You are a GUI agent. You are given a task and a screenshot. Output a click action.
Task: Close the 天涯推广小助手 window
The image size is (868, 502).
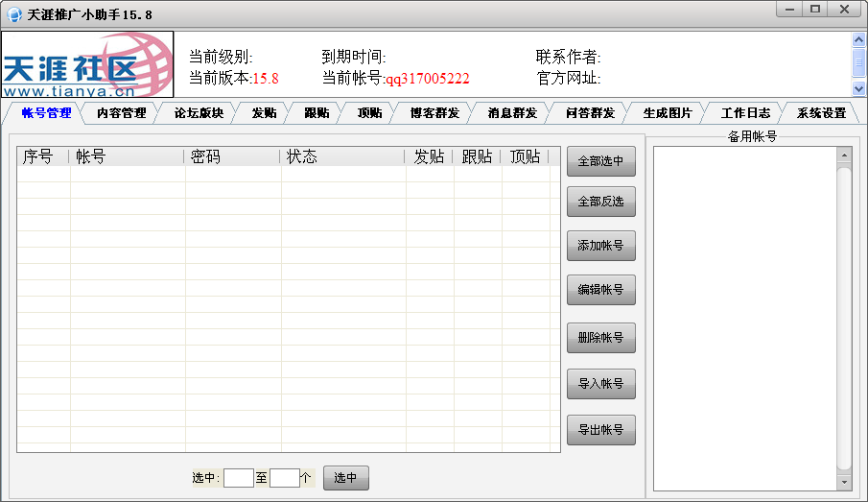tap(845, 10)
